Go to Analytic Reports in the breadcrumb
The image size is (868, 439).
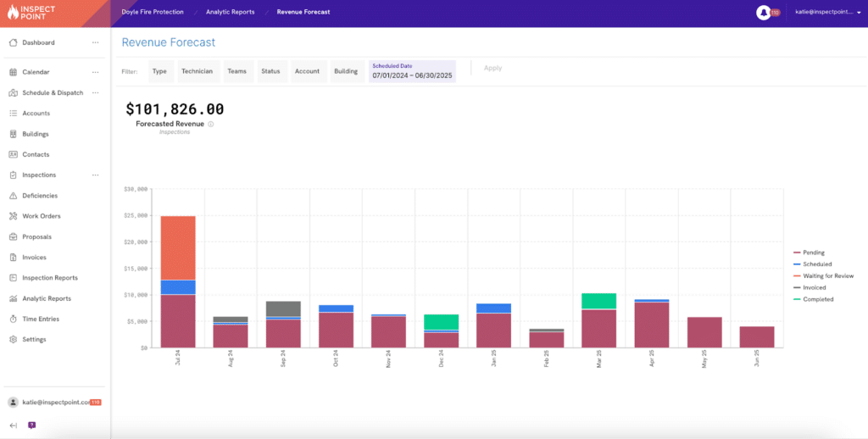pyautogui.click(x=230, y=13)
